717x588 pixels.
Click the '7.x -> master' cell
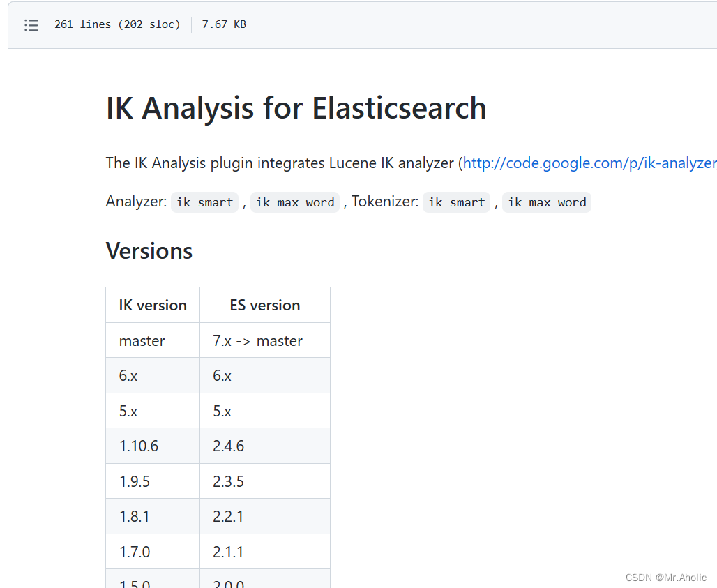point(265,340)
